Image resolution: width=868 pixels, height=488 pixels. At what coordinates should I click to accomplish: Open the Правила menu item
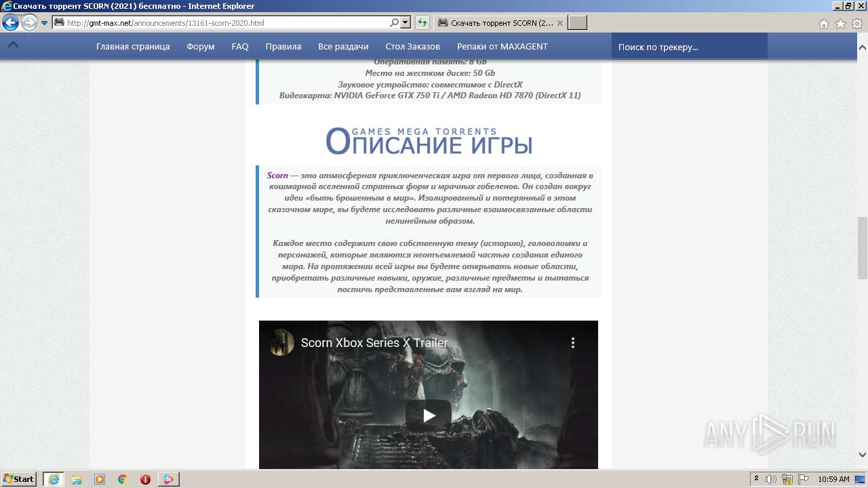(x=283, y=47)
